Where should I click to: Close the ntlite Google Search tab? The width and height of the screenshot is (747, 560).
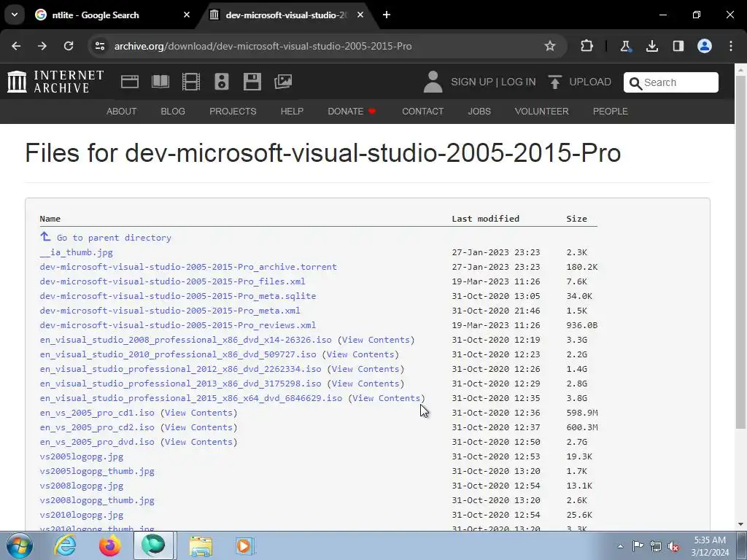[x=187, y=15]
